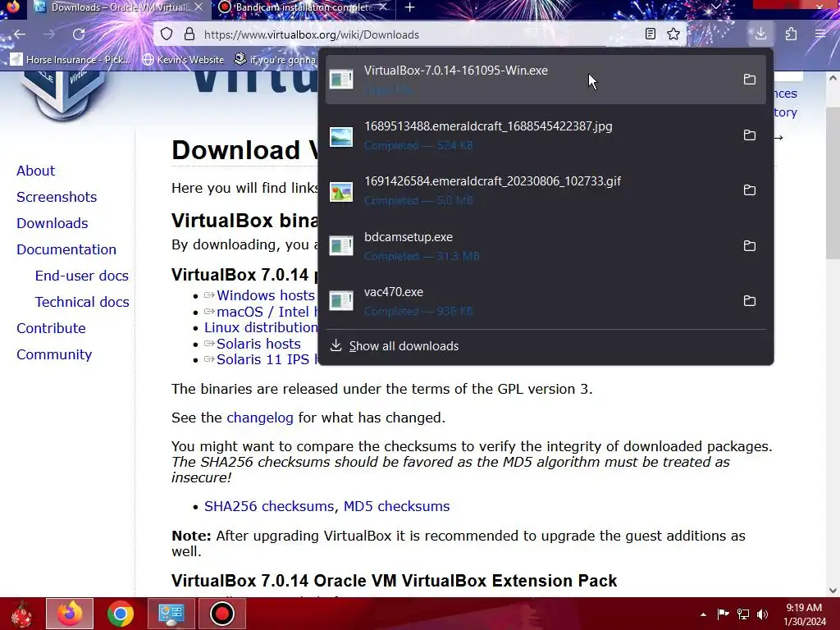The width and height of the screenshot is (840, 630).
Task: Open the Control Panel taskbar icon
Action: point(171,614)
